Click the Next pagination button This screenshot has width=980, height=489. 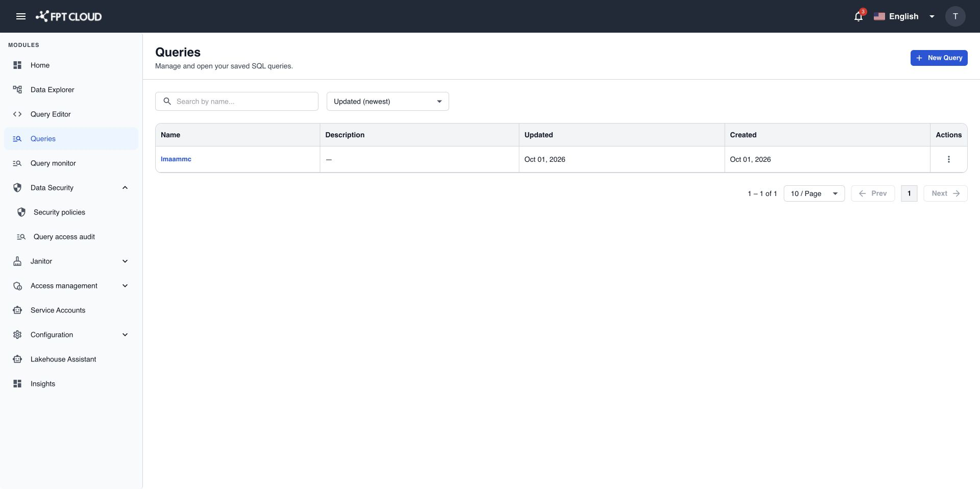pos(945,193)
